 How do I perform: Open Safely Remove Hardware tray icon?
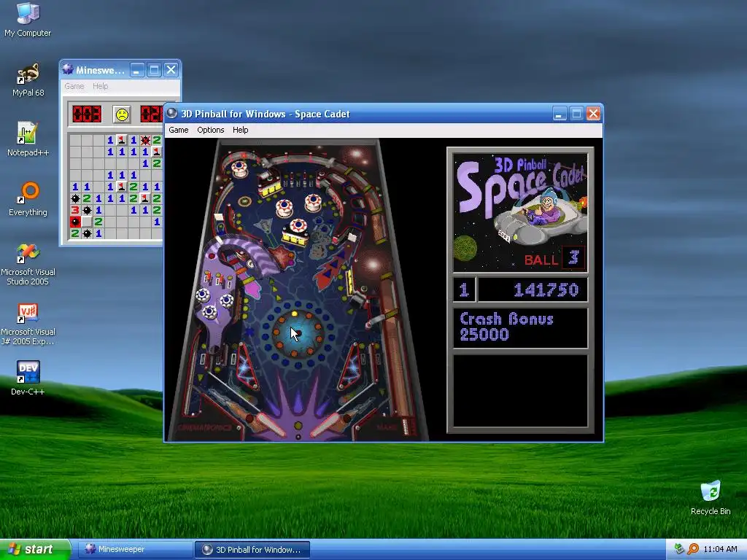[679, 549]
